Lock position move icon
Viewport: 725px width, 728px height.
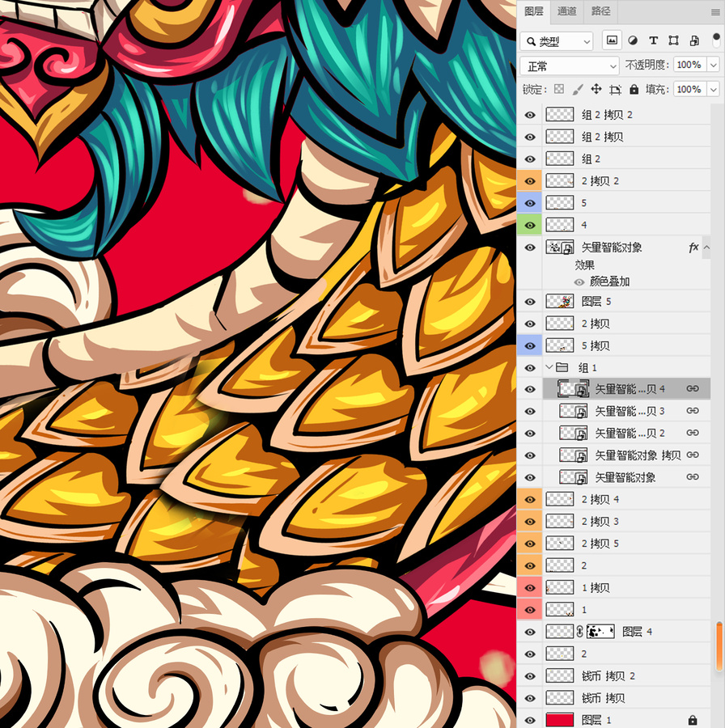click(x=596, y=89)
